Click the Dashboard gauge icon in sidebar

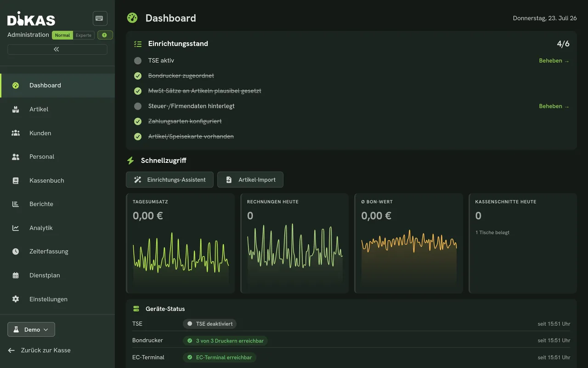coord(16,86)
